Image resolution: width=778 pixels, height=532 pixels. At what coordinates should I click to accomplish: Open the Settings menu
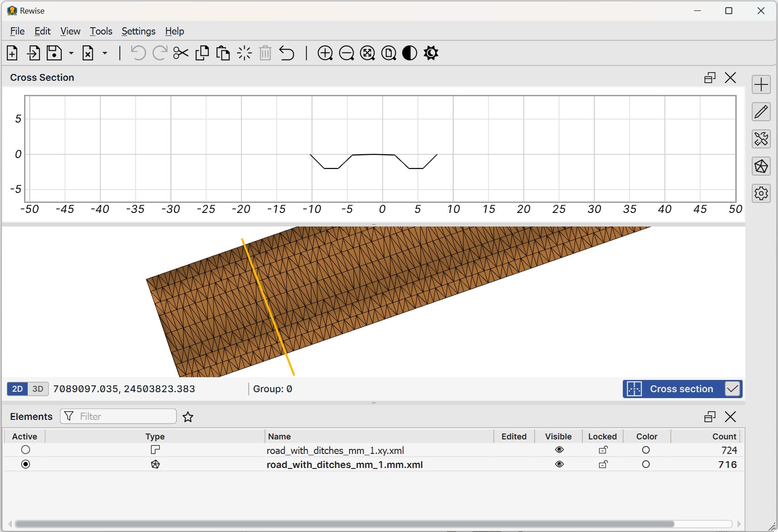(138, 31)
